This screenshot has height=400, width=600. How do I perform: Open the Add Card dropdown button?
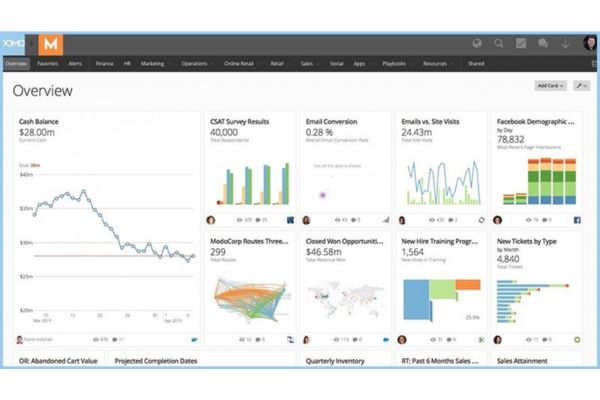click(x=550, y=85)
